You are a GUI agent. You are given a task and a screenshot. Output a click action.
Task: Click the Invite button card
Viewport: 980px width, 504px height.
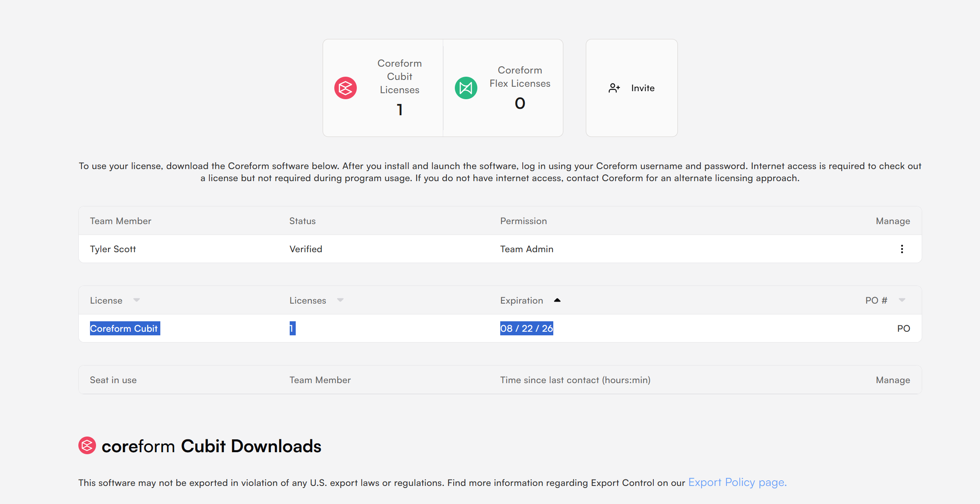(x=632, y=88)
